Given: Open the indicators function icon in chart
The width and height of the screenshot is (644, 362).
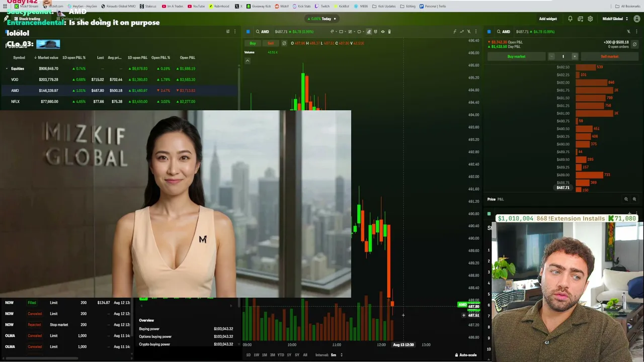Looking at the screenshot, I should [x=455, y=32].
